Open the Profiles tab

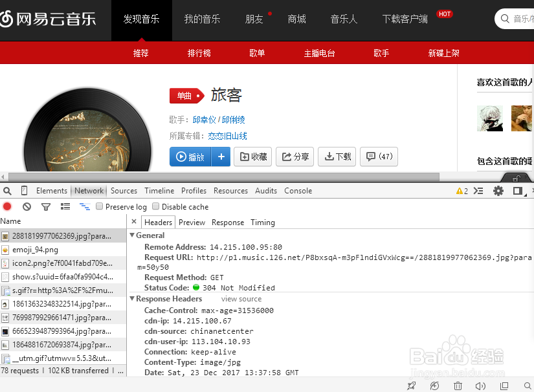coord(194,191)
